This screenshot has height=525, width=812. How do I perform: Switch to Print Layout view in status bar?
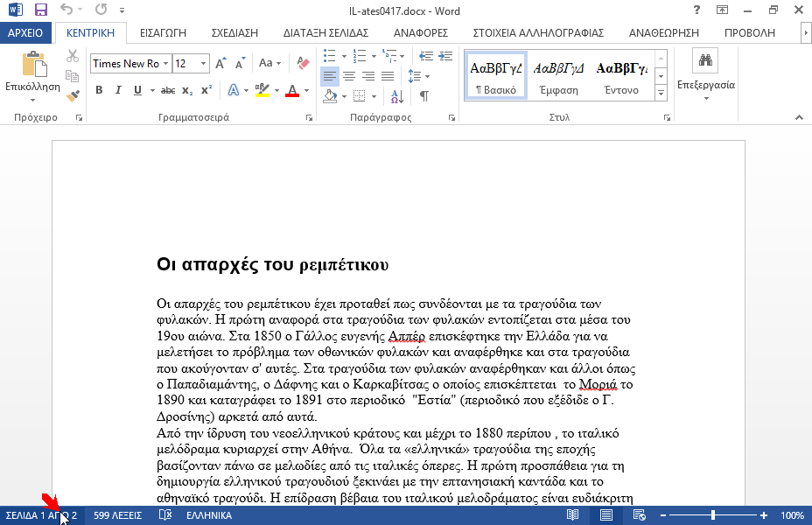point(605,515)
